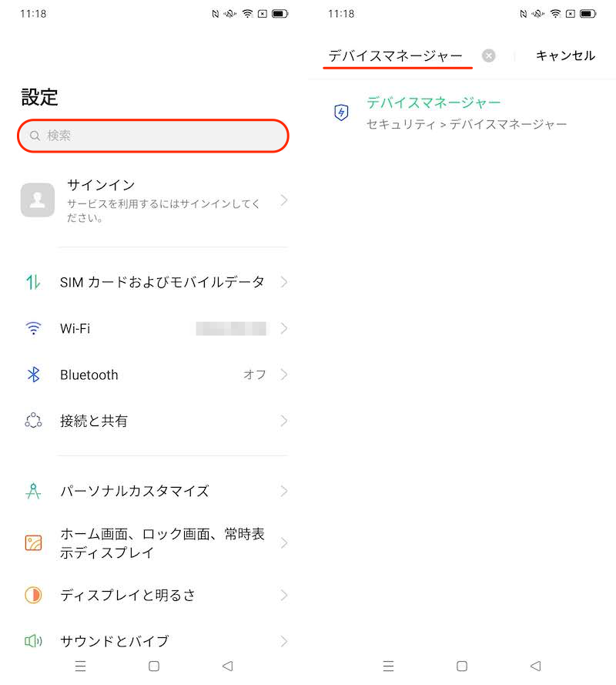Viewport: 616px width, 685px height.
Task: Expand Wi-Fi settings via its chevron
Action: click(x=284, y=328)
